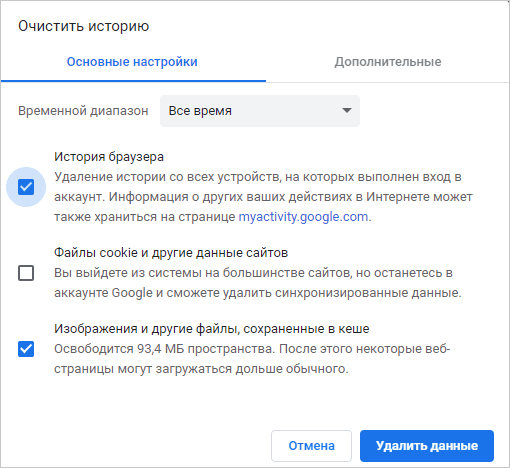The height and width of the screenshot is (468, 510).
Task: Click the Файлы cookie и другие данные сайтов heading
Action: 171,253
